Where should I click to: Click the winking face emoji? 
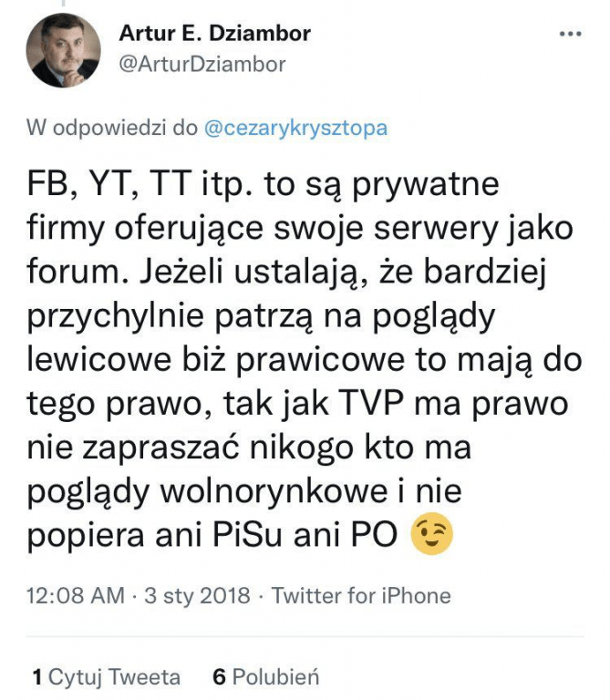click(431, 533)
